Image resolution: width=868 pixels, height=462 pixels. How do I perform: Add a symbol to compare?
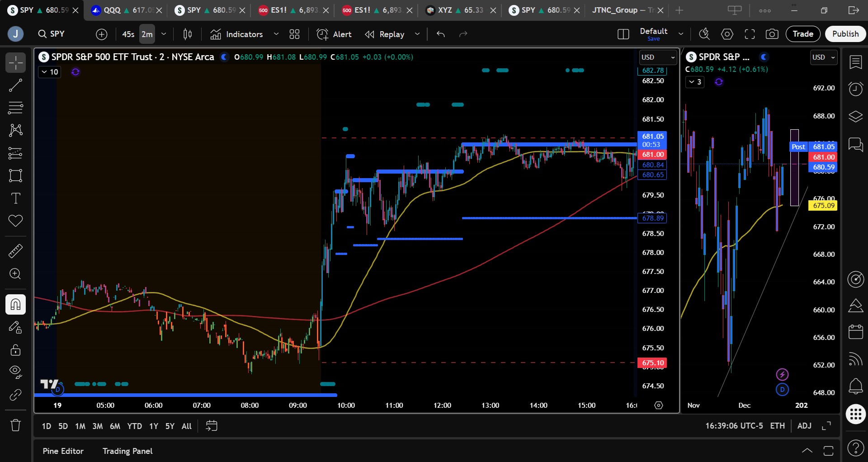coord(102,34)
